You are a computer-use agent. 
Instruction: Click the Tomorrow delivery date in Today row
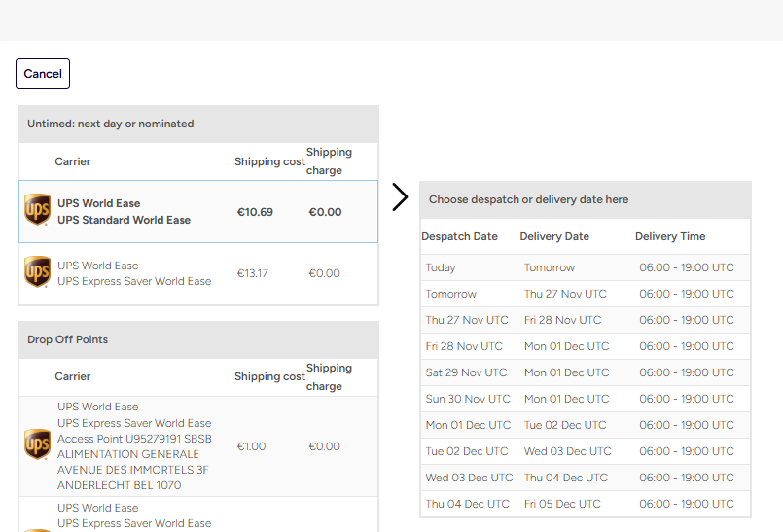point(550,267)
